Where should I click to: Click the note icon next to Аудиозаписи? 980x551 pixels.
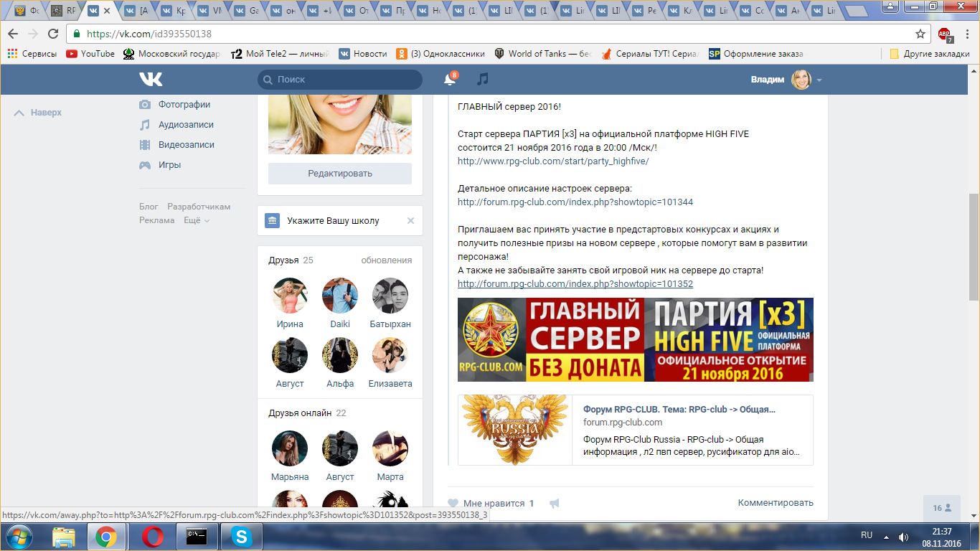click(x=145, y=124)
